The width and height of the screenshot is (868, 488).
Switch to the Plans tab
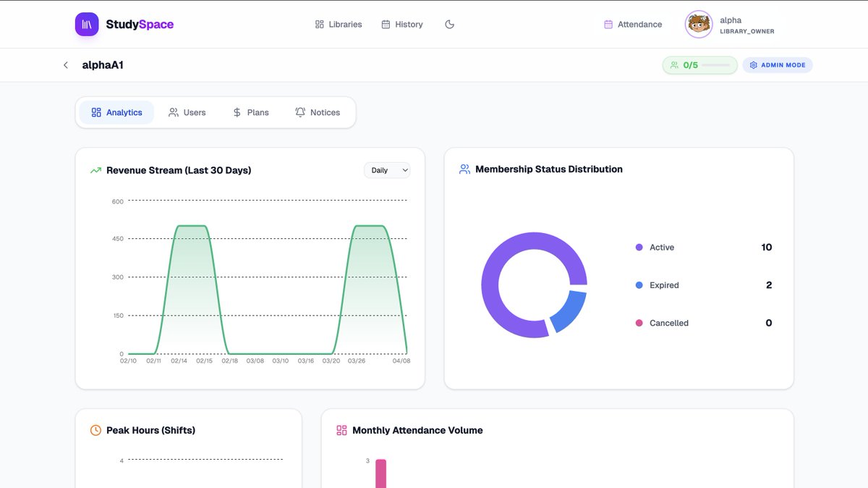coord(250,112)
